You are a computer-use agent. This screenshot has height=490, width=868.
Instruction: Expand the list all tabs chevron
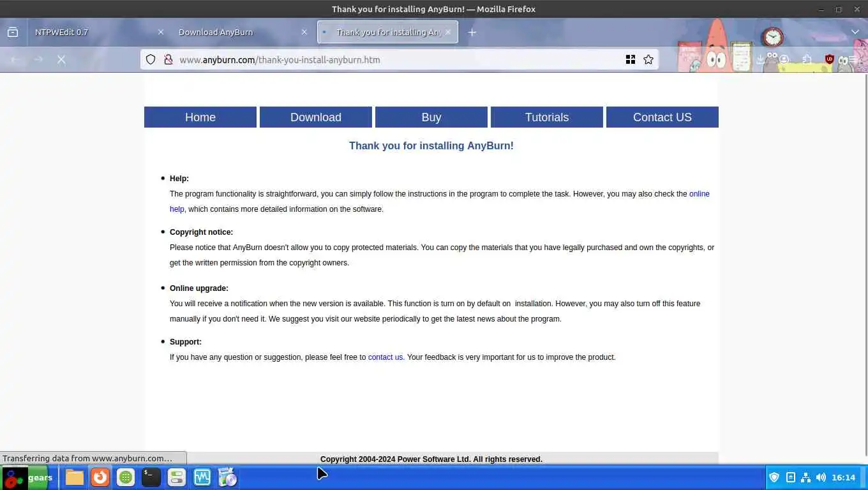click(855, 32)
